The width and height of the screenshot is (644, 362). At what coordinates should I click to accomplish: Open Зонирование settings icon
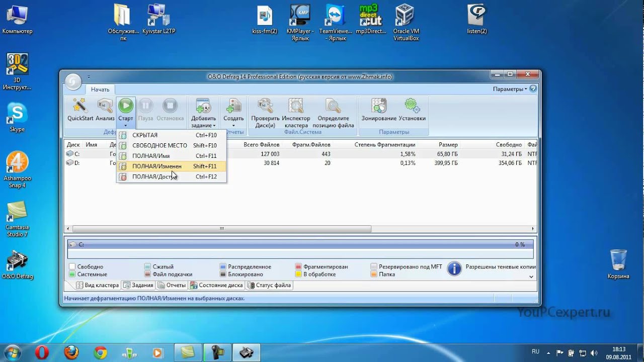[x=379, y=106]
